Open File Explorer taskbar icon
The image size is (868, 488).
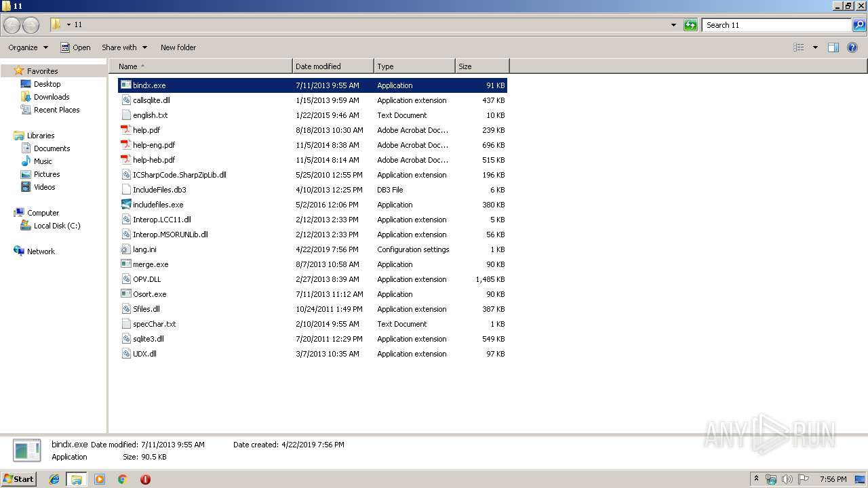77,479
